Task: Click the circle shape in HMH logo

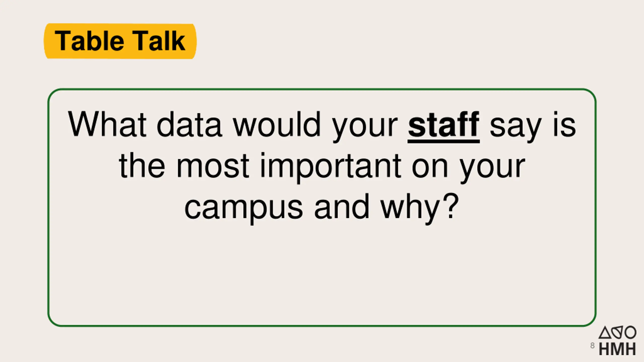Action: click(631, 332)
